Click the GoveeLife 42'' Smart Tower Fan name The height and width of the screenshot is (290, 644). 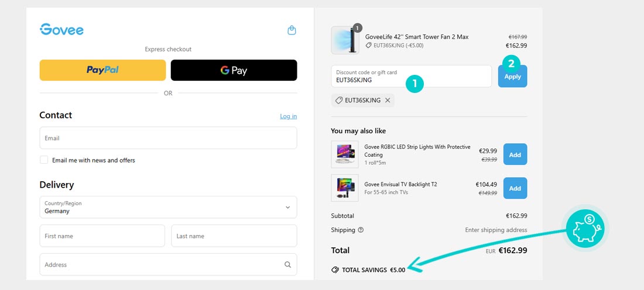tap(417, 37)
